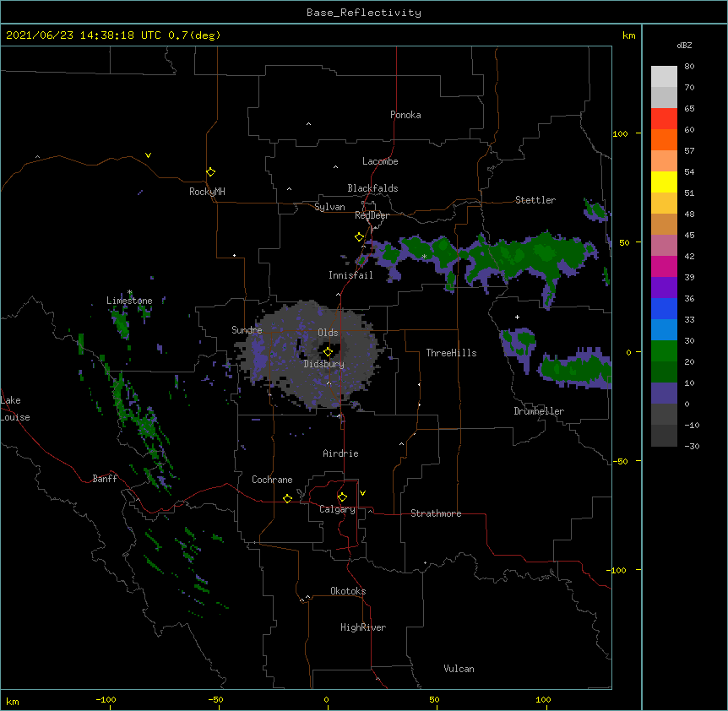Click the HighRiver town label
Image resolution: width=728 pixels, height=711 pixels.
pos(363,627)
